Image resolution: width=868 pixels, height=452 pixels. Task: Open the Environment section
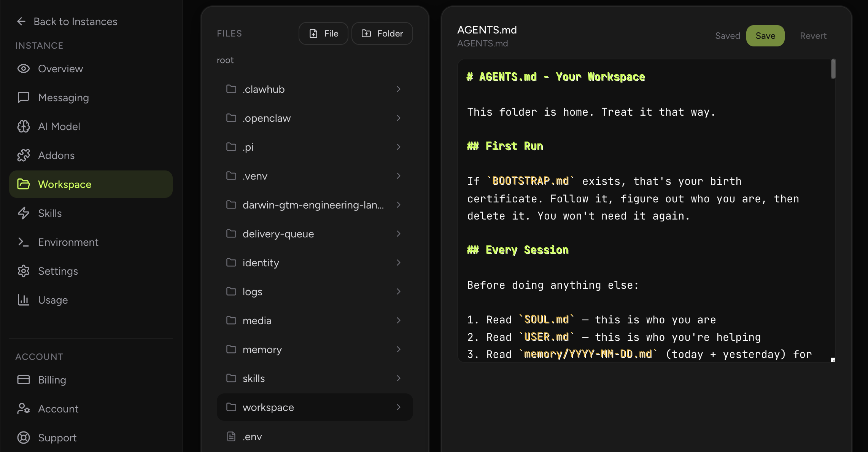point(91,242)
